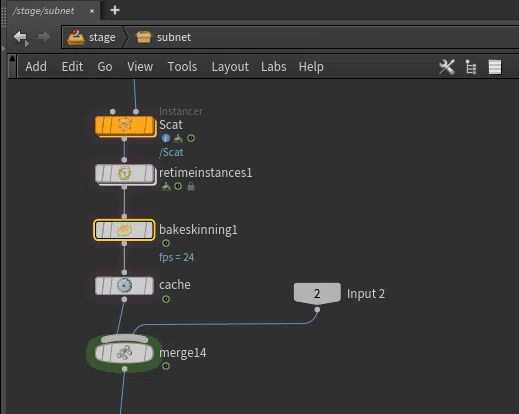The image size is (519, 414).
Task: Select the Scat instancer node
Action: (125, 126)
